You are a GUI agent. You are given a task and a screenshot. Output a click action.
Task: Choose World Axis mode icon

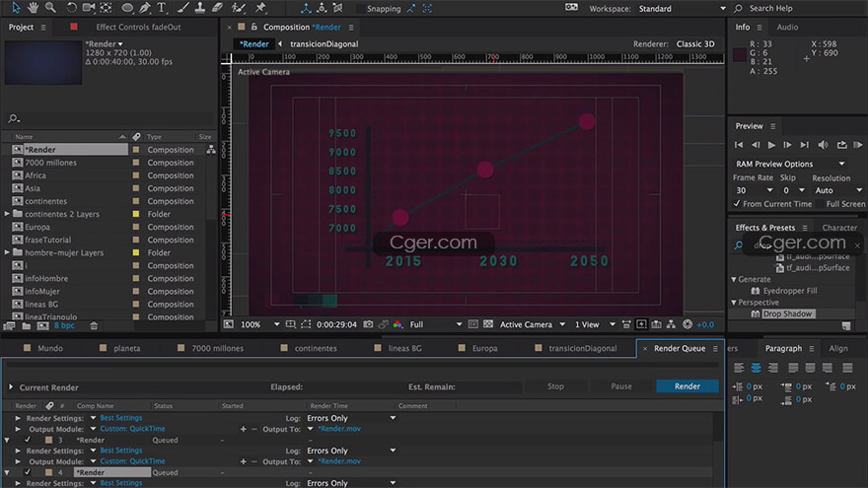[322, 8]
